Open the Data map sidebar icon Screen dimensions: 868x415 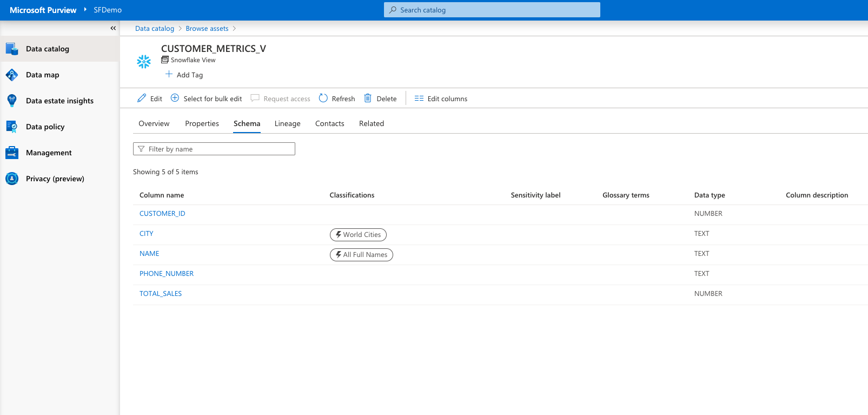(12, 75)
